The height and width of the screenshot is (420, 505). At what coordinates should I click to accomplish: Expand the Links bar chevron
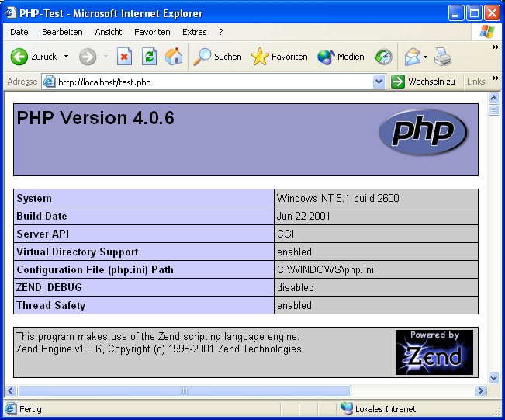[x=496, y=78]
